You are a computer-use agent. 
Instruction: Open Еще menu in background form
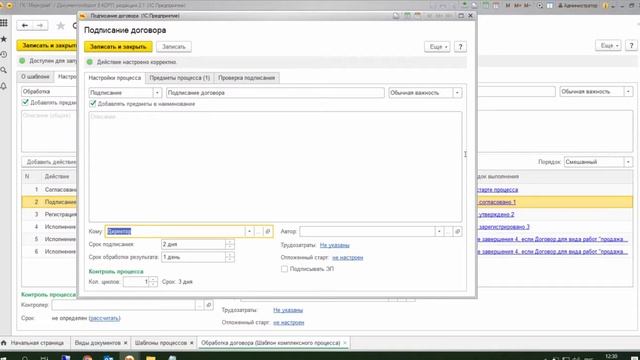tap(608, 45)
